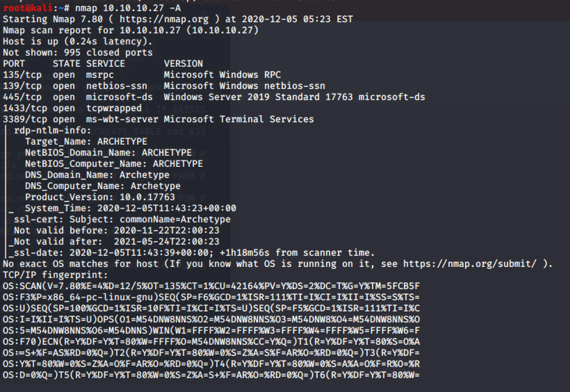Click the tcpwrapped service text

click(x=114, y=108)
